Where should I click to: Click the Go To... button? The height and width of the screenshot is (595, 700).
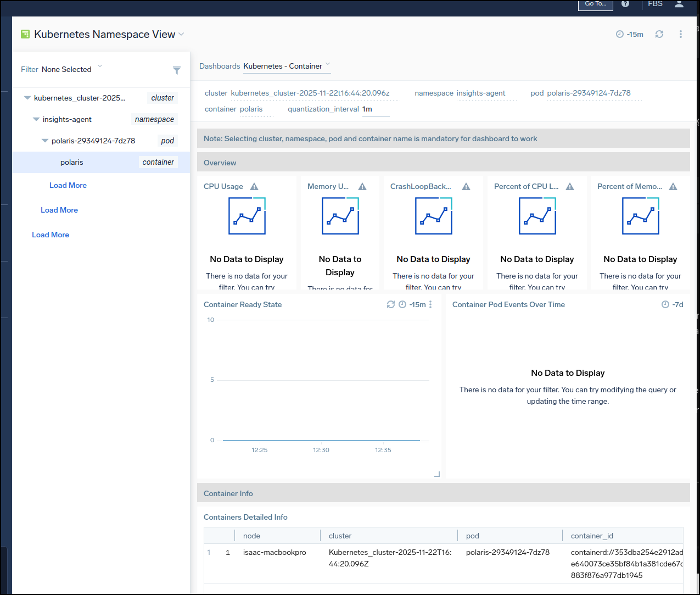click(595, 4)
